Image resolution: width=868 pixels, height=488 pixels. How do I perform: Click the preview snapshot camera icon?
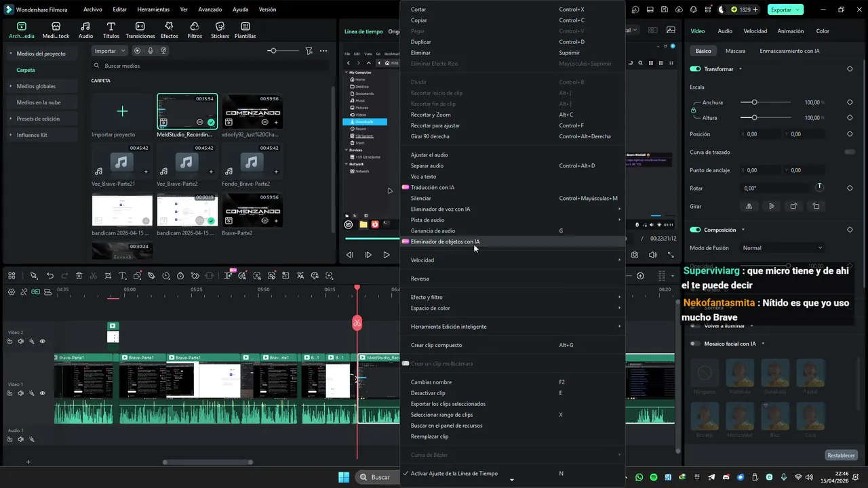tap(635, 255)
